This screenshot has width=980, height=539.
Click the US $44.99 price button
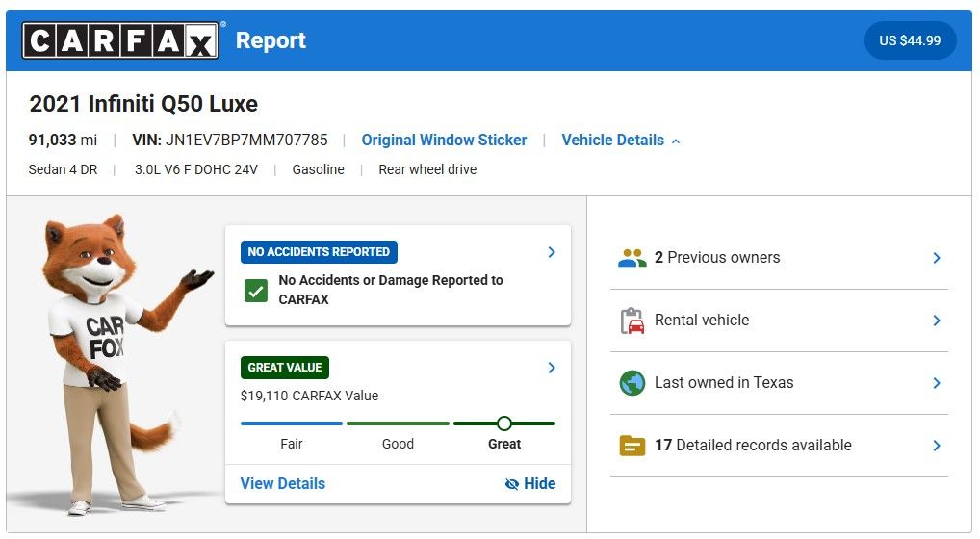click(x=910, y=41)
